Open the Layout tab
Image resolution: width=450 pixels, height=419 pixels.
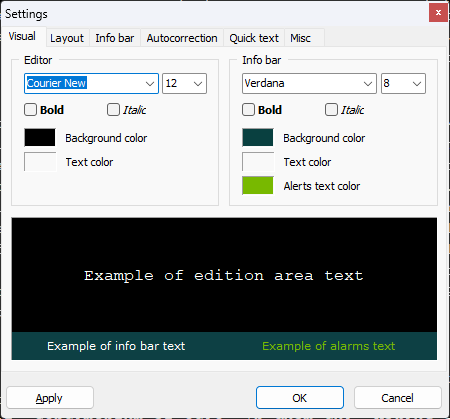pyautogui.click(x=67, y=38)
